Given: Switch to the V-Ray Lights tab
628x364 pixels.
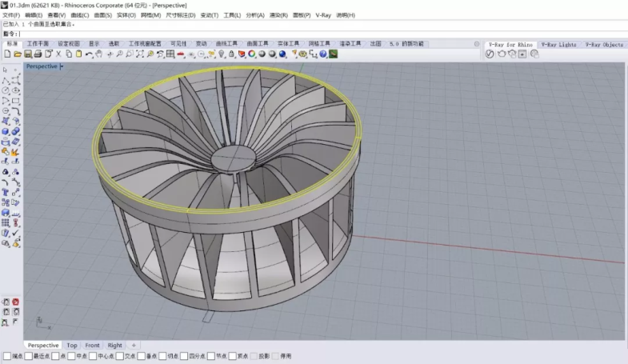Looking at the screenshot, I should point(558,45).
